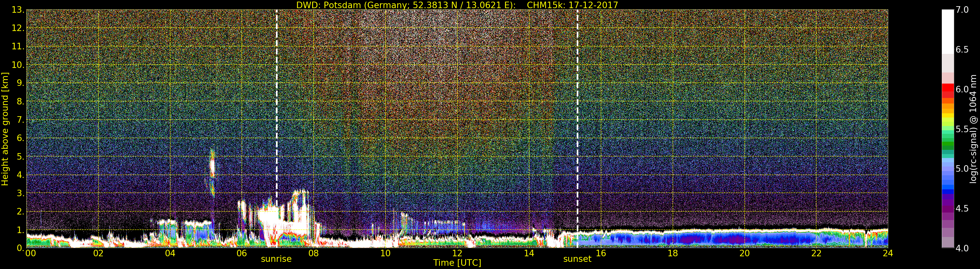Viewport: 980px width, 269px height.
Task: Click the purple 4.5 band in colorbar
Action: point(948,209)
